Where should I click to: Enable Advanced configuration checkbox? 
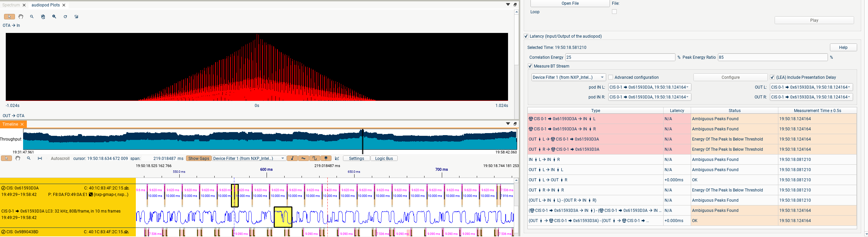[x=611, y=77]
